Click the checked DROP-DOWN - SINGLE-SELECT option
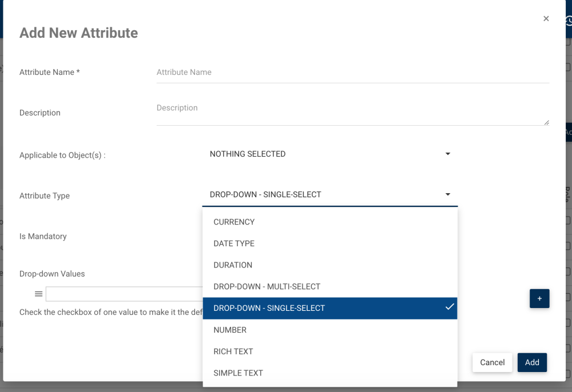This screenshot has width=572, height=392. 269,308
